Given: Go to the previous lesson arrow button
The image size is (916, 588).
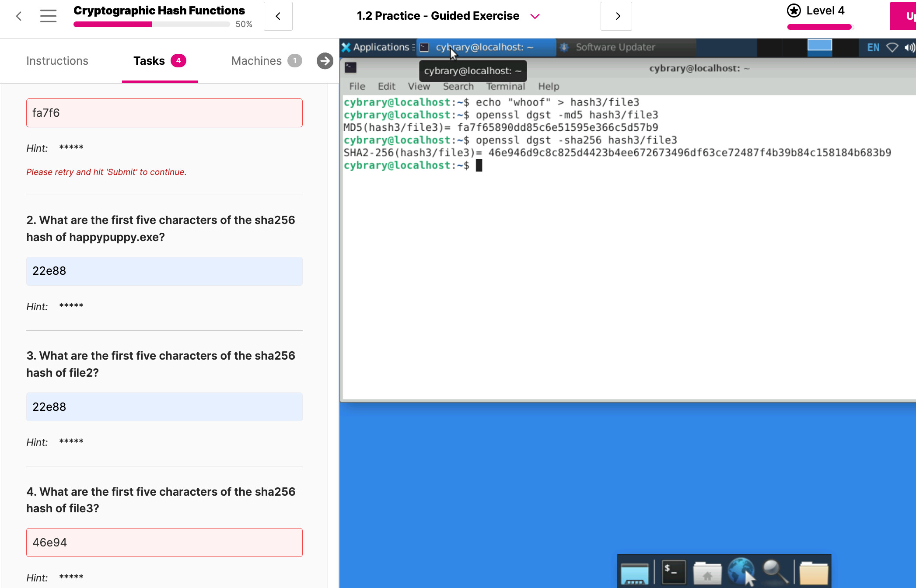Looking at the screenshot, I should (x=278, y=16).
